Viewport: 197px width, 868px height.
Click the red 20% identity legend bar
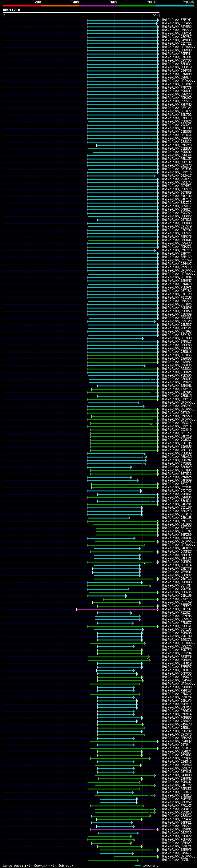tap(22, 6)
